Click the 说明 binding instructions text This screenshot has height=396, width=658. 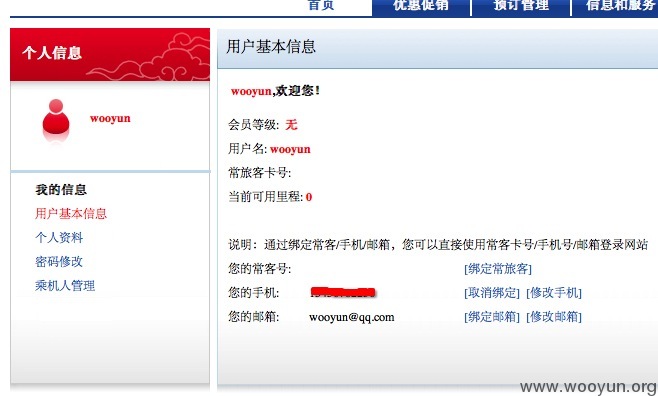click(438, 245)
